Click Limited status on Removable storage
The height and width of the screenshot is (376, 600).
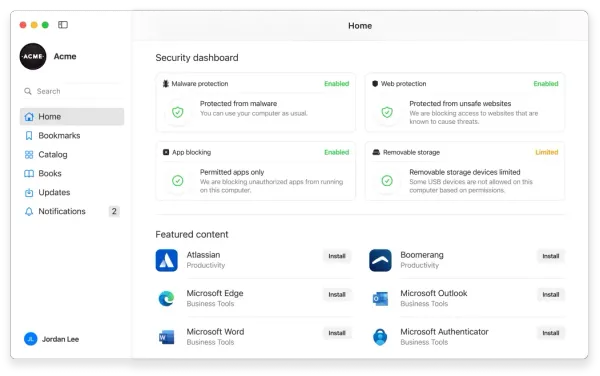[546, 152]
